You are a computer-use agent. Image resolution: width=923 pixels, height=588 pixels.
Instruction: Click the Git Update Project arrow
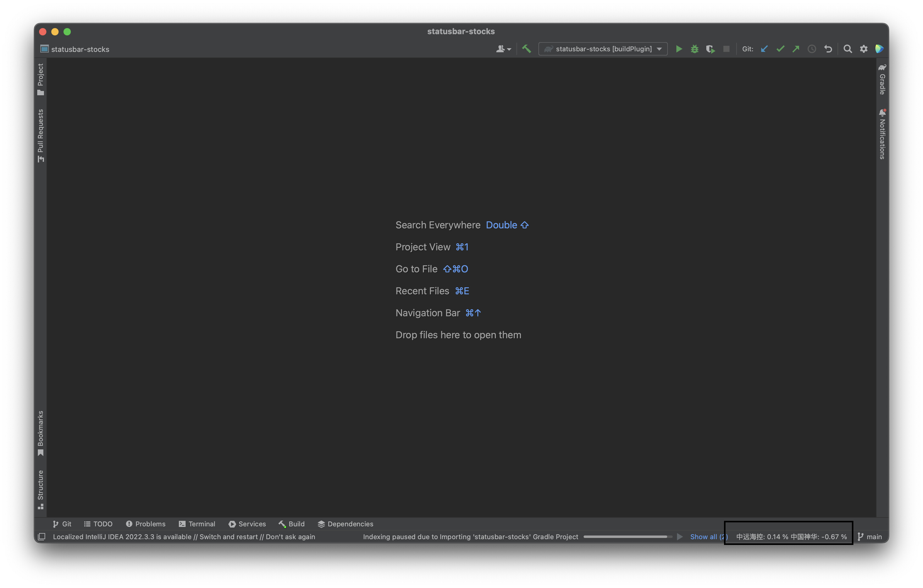[764, 49]
